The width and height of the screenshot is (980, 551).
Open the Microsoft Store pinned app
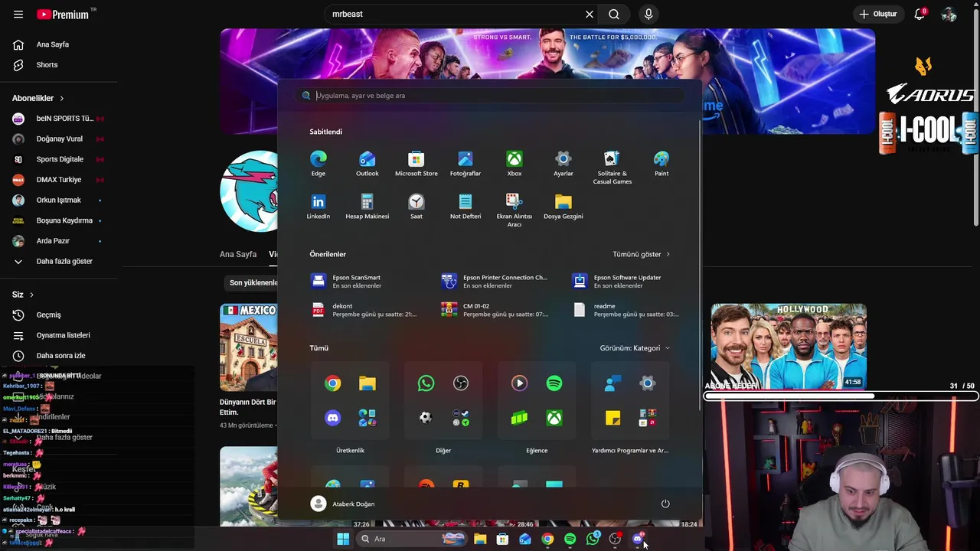coord(416,164)
